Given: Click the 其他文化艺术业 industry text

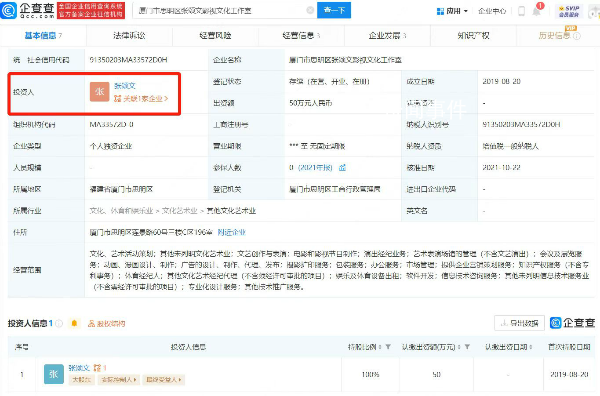Looking at the screenshot, I should click(231, 211).
